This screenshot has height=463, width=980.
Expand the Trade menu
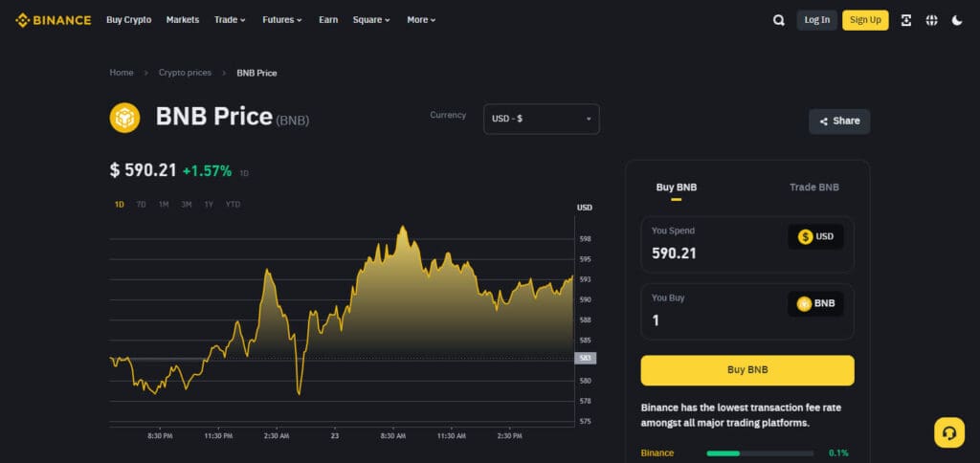[230, 20]
